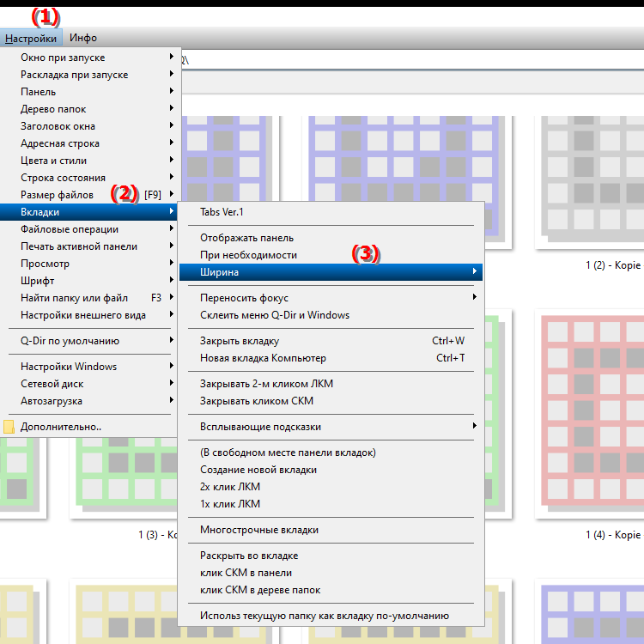Toggle Склеить меню Q-Dir и Windows

pyautogui.click(x=331, y=315)
